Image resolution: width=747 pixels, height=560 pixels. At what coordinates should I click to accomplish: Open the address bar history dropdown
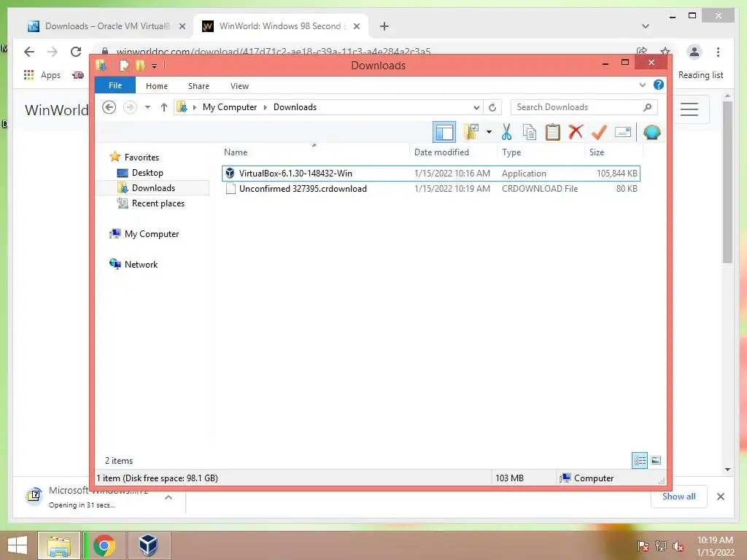click(476, 107)
